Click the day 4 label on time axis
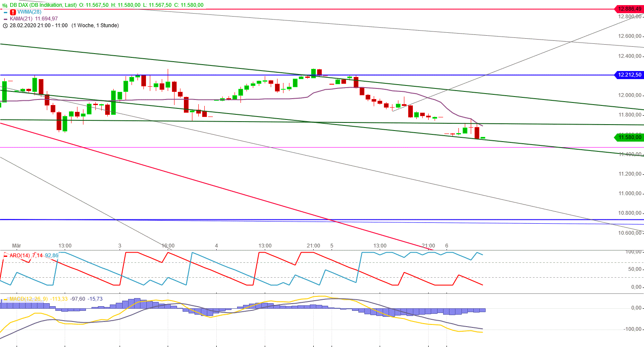The width and height of the screenshot is (644, 347). pyautogui.click(x=217, y=246)
